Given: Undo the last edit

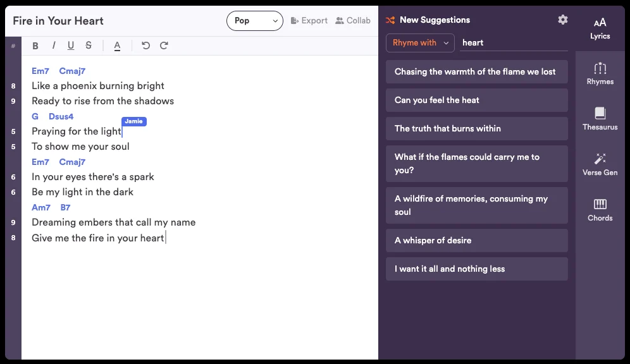Looking at the screenshot, I should click(146, 45).
